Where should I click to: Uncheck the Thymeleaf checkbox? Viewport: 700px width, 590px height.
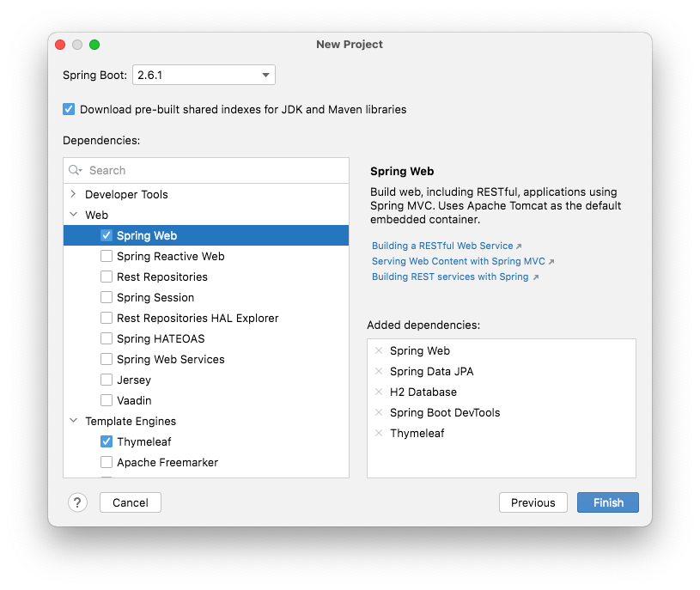(107, 441)
